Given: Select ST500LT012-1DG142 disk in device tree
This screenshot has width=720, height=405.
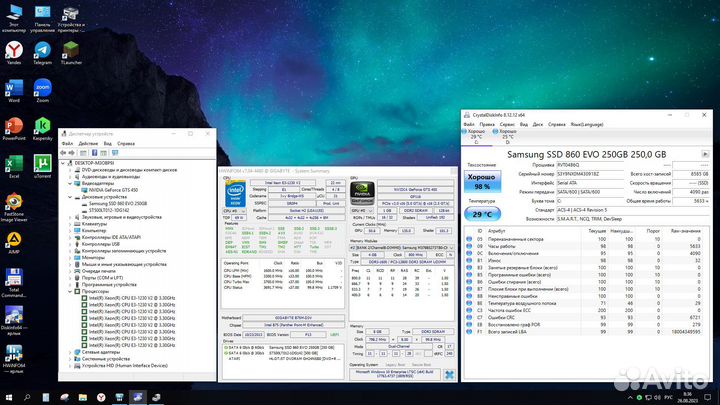Looking at the screenshot, I should [x=109, y=210].
